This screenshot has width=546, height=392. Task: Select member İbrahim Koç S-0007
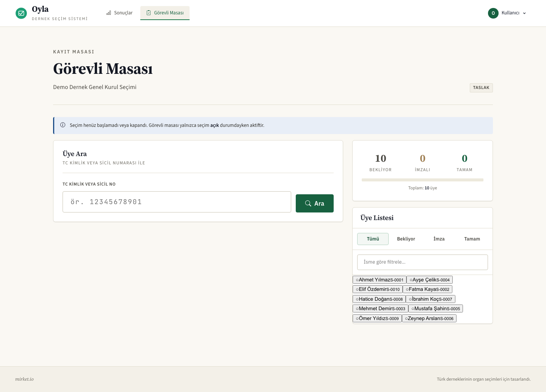tap(430, 299)
